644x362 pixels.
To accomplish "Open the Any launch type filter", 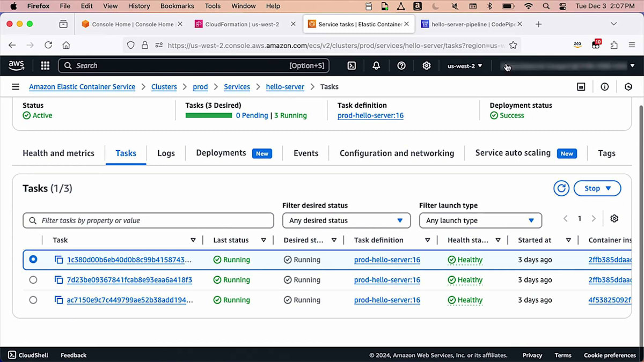I will click(480, 220).
